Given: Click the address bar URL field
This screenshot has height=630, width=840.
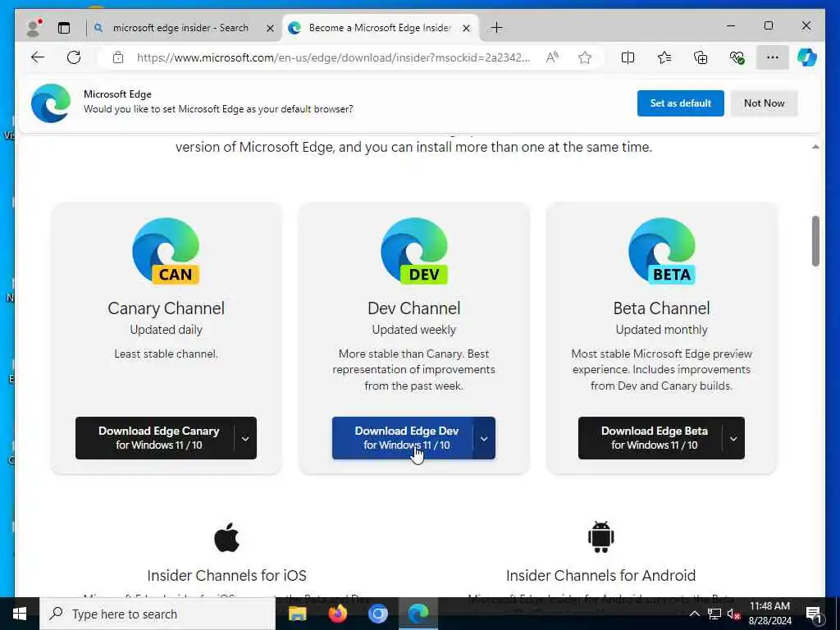Looking at the screenshot, I should (333, 57).
